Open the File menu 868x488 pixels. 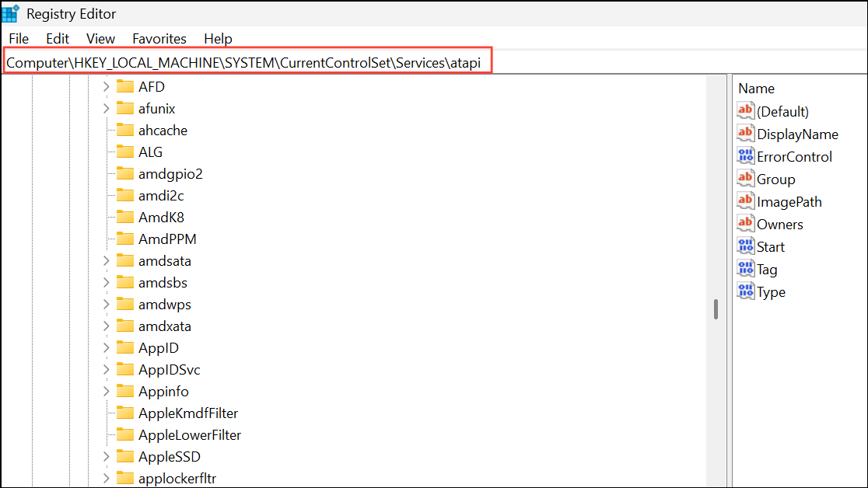pyautogui.click(x=19, y=38)
